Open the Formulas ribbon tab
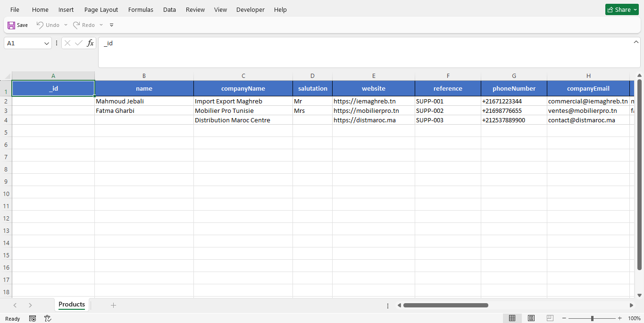Image resolution: width=644 pixels, height=323 pixels. coord(141,9)
